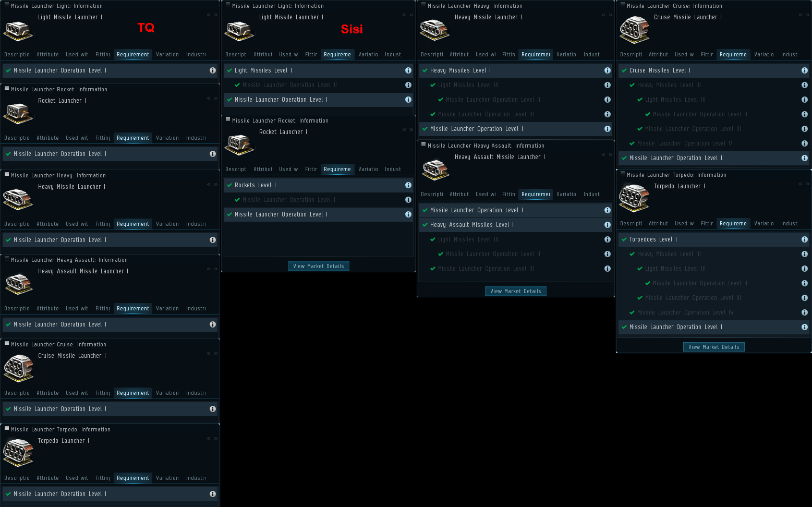Open Attribut tab in Sisi Light Missile Launcher window

pyautogui.click(x=263, y=55)
